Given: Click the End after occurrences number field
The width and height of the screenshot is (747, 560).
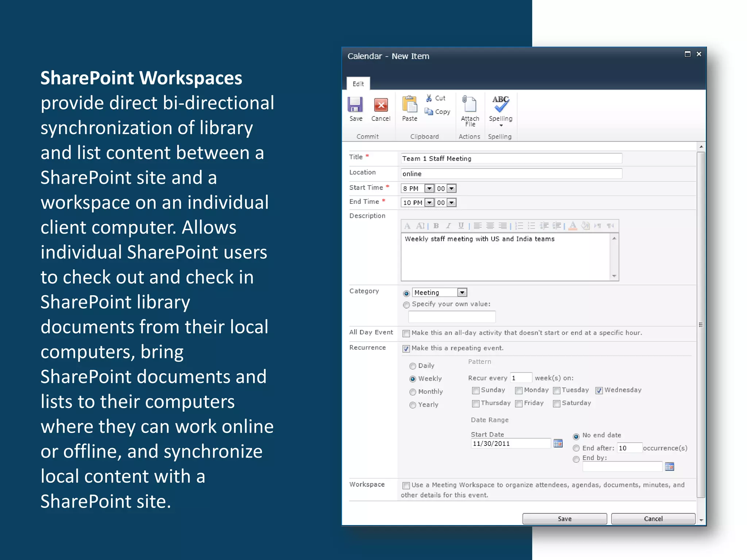Looking at the screenshot, I should pos(630,448).
